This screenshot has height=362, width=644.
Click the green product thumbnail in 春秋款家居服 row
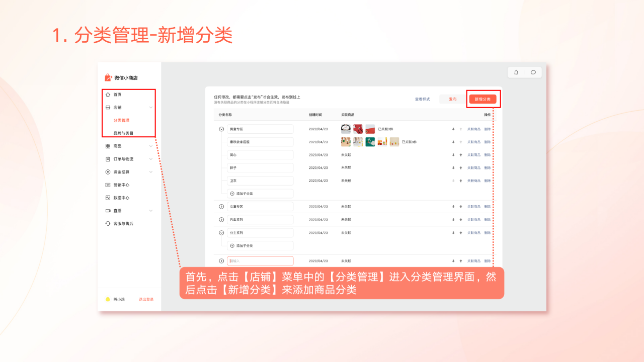pos(370,142)
